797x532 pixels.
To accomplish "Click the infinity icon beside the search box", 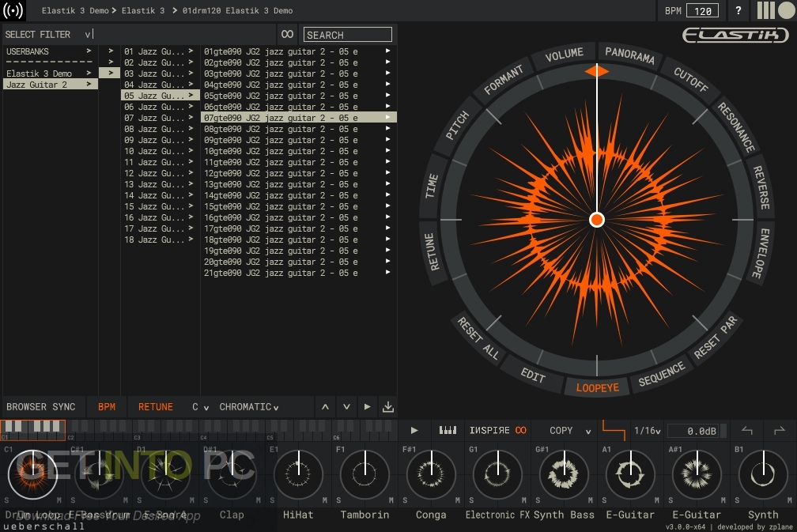I will pyautogui.click(x=287, y=34).
